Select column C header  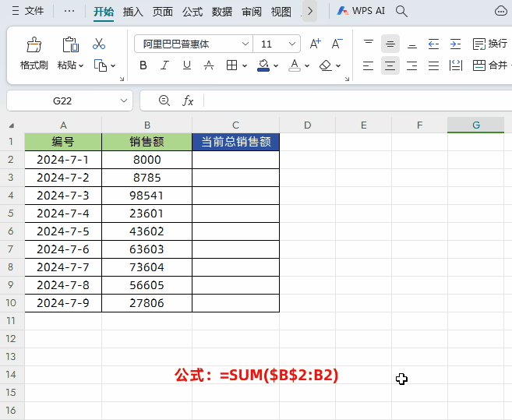point(236,125)
